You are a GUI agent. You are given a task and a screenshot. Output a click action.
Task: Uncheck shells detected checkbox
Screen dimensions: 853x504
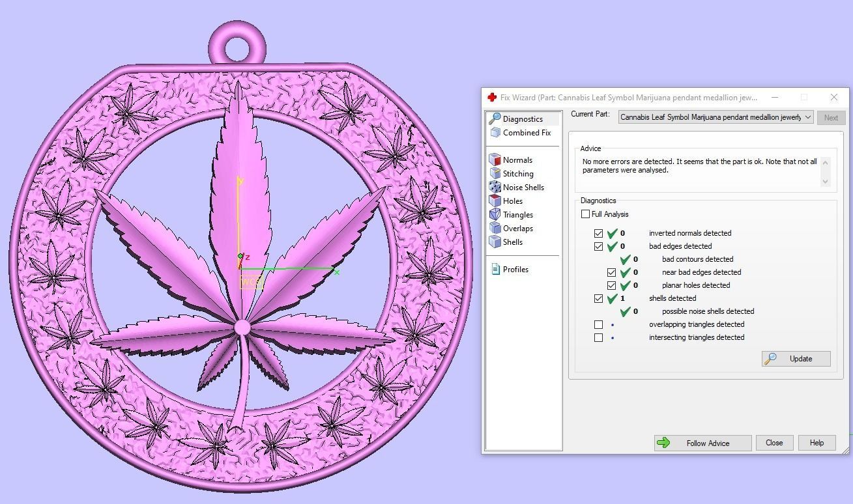(x=598, y=298)
